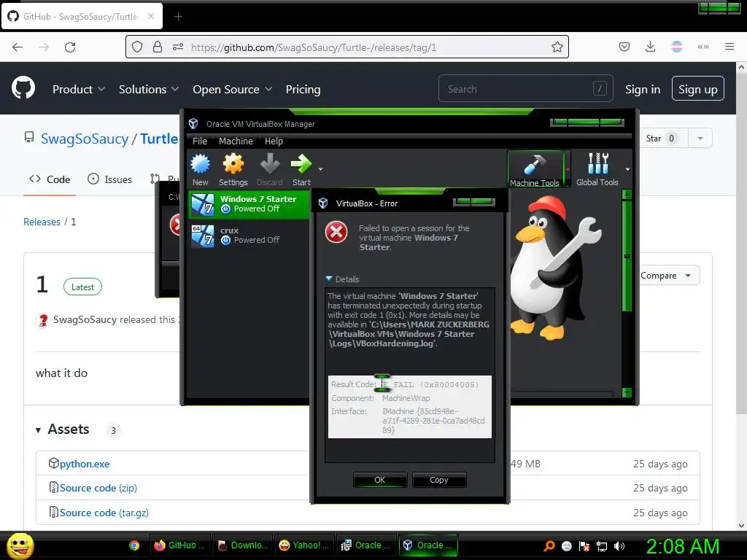Click the Sign up button
Screen dimensions: 747x560
(x=698, y=88)
